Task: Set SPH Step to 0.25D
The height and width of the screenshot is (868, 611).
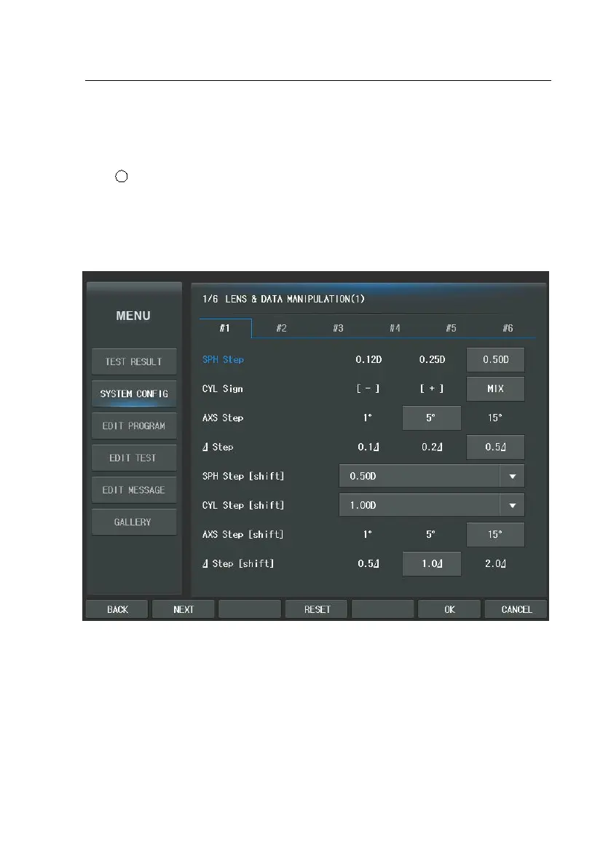Action: tap(432, 360)
